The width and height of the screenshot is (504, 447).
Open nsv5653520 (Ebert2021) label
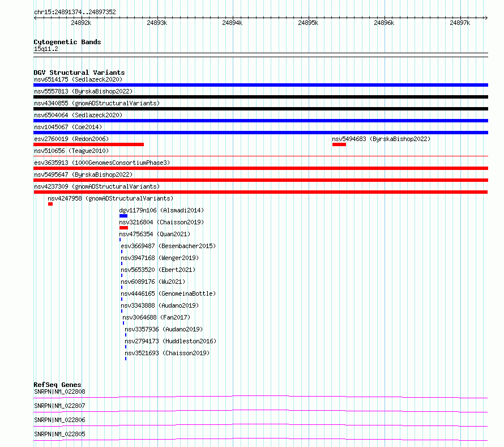pyautogui.click(x=158, y=270)
